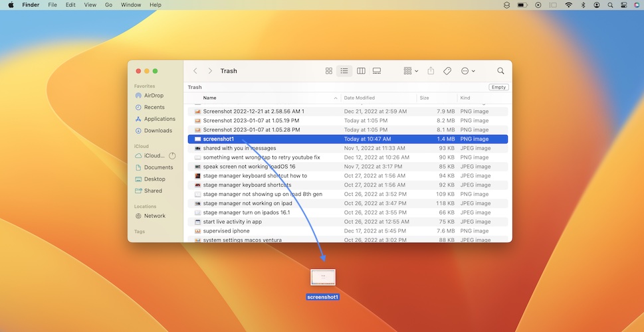Click the battery status icon
Image resolution: width=644 pixels, height=332 pixels.
522,5
